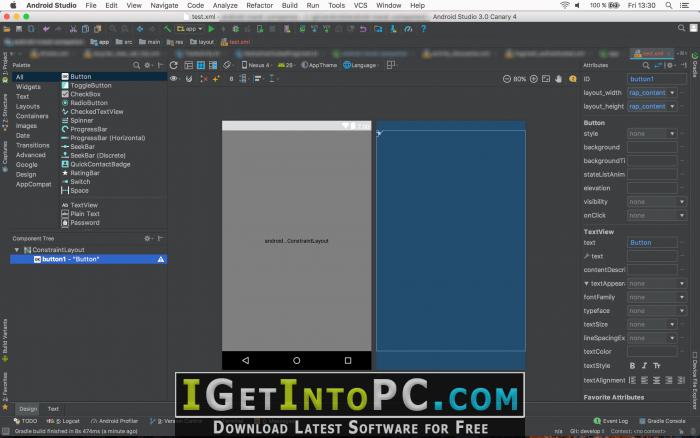Open Help with the question mark icon
The image size is (700, 438).
point(423,29)
